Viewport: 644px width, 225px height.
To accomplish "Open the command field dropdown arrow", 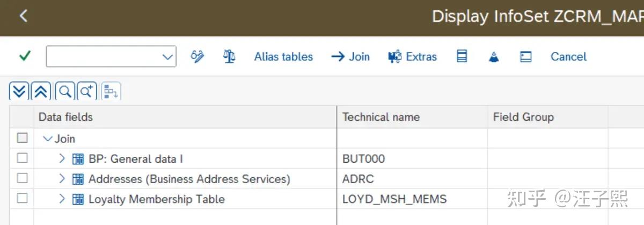I will 167,57.
